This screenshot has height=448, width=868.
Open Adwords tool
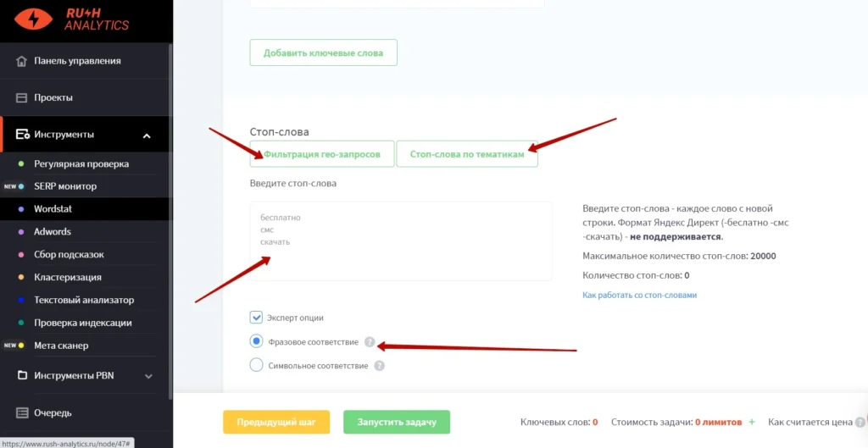click(x=53, y=232)
